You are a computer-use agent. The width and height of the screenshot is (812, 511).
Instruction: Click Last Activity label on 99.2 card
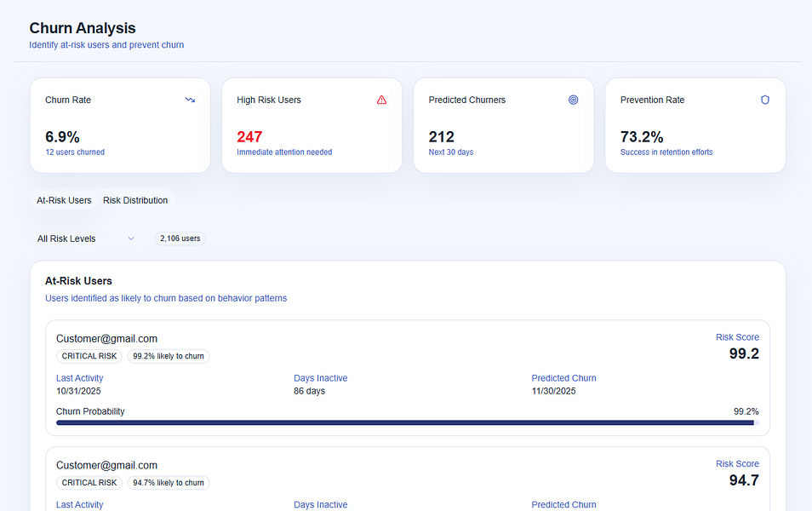(x=79, y=378)
